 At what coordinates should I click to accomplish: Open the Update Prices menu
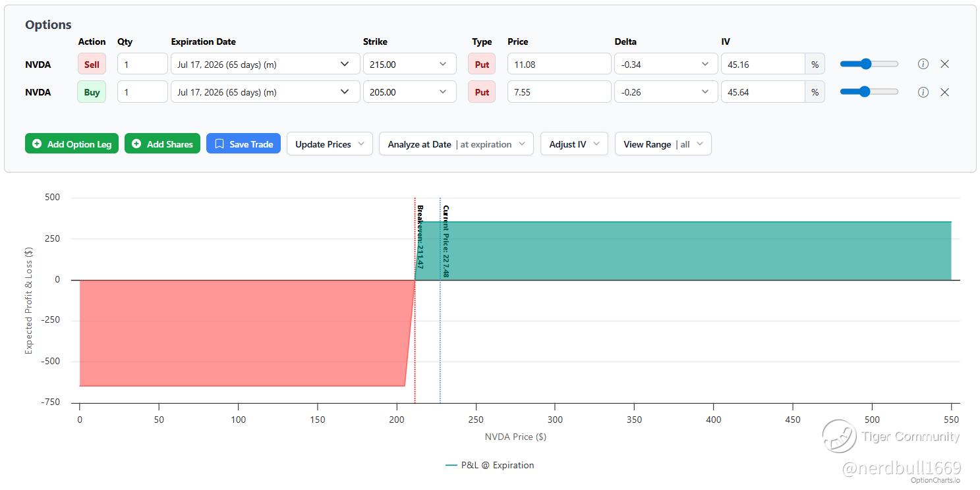point(330,144)
